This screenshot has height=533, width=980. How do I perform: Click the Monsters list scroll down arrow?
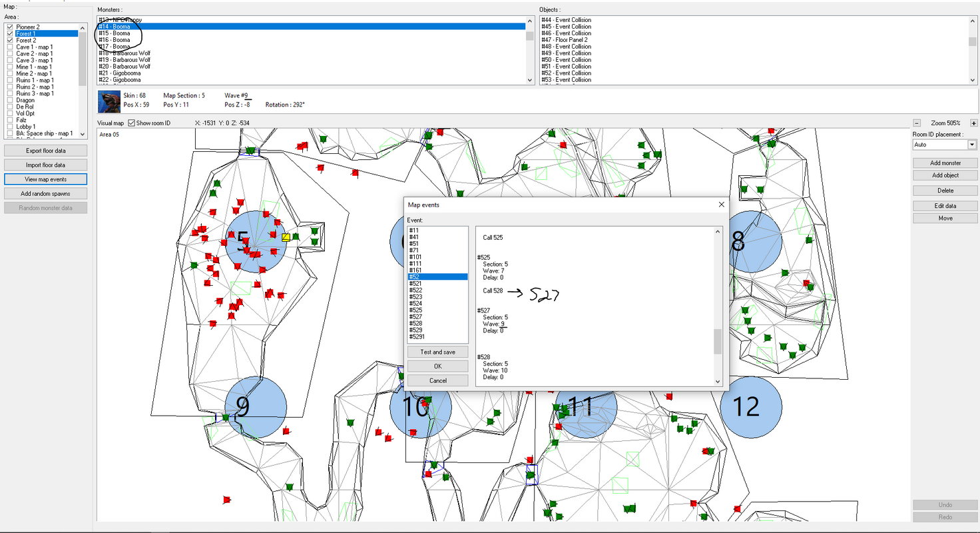point(530,80)
